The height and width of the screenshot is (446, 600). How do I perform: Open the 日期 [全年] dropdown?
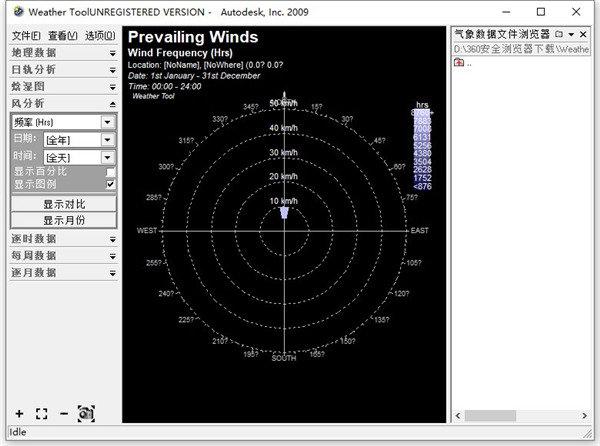pyautogui.click(x=107, y=140)
